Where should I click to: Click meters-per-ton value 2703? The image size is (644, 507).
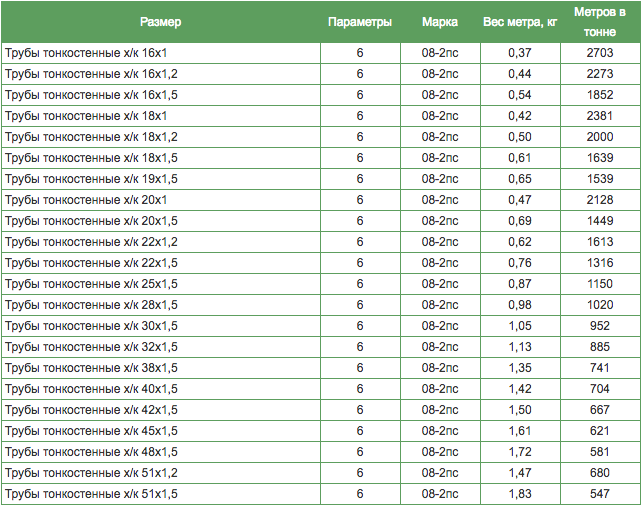point(600,53)
